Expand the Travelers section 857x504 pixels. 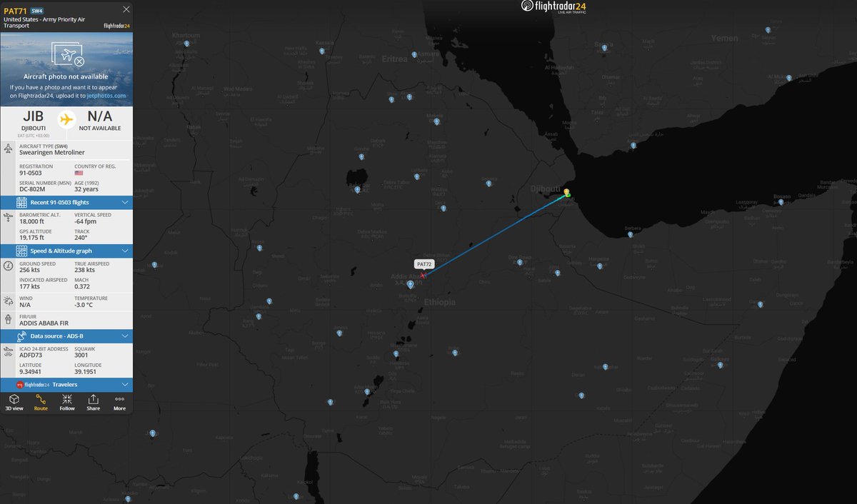[x=66, y=385]
